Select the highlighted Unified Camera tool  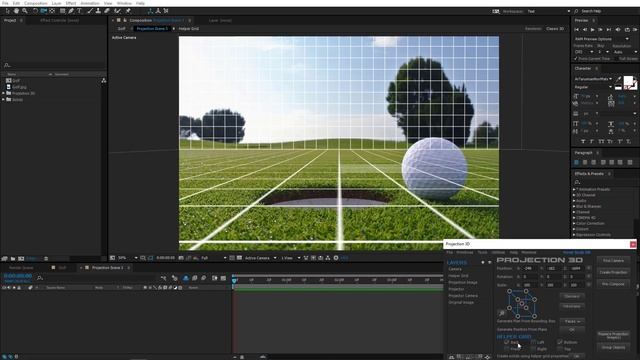click(43, 11)
